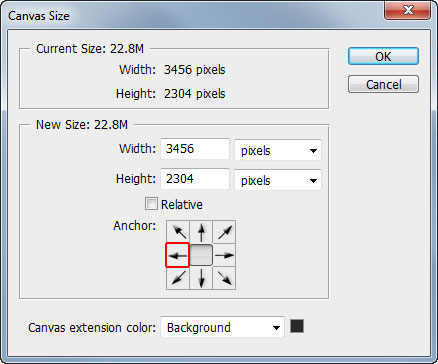Set anchor to middle-left arrow
Screen dimensions: 438x364
pos(177,255)
